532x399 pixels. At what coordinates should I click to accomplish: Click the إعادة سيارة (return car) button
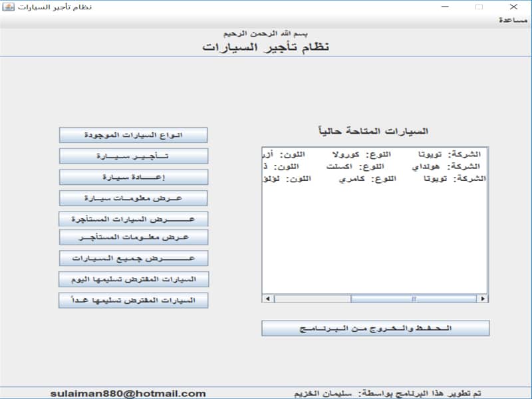133,178
